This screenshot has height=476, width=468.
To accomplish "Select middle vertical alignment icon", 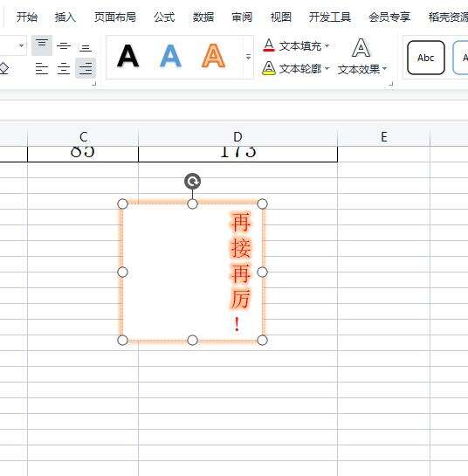I will point(64,45).
